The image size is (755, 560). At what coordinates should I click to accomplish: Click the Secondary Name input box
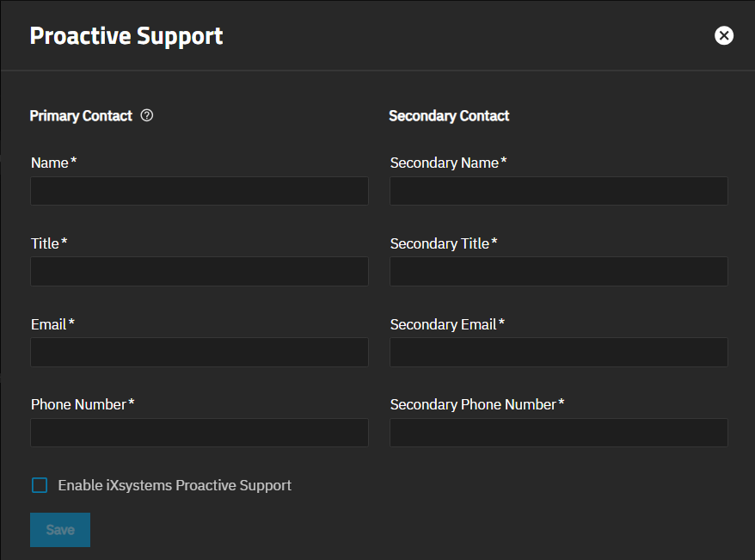point(558,191)
